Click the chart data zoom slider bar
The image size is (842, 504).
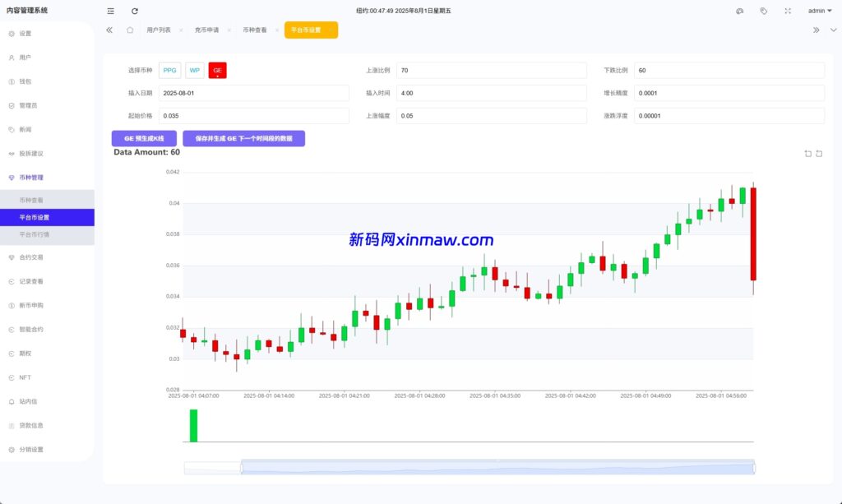[497, 468]
